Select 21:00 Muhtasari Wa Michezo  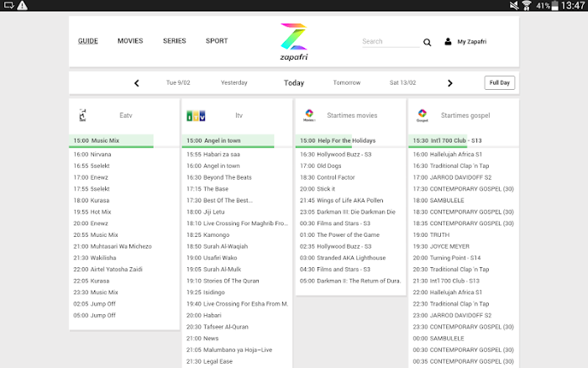pyautogui.click(x=113, y=246)
